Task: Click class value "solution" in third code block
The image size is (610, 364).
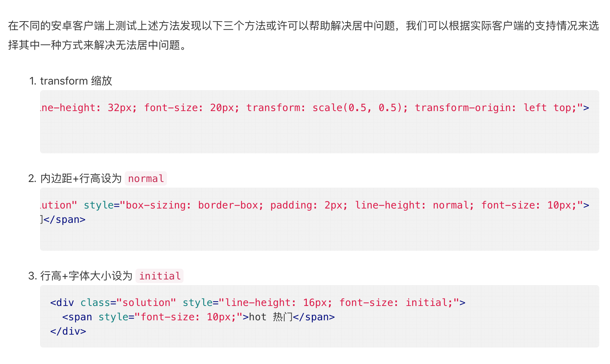Action: point(146,302)
